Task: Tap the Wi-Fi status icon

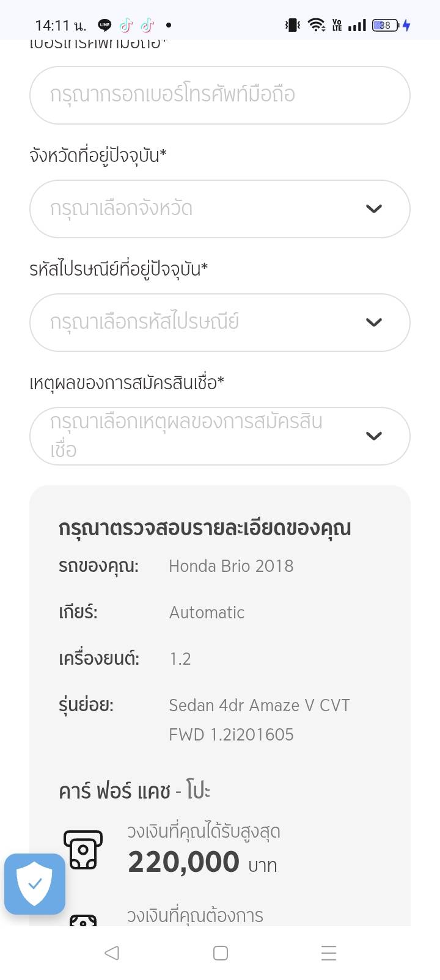Action: coord(316,25)
